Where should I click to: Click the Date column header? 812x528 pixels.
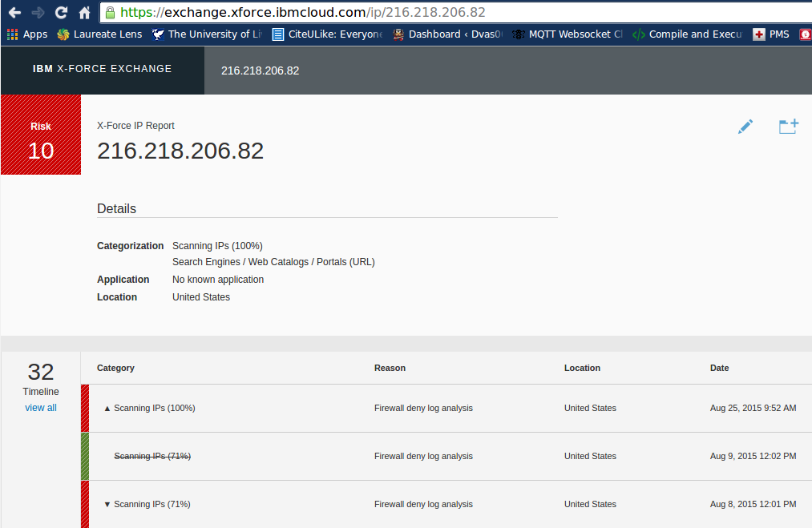coord(719,368)
